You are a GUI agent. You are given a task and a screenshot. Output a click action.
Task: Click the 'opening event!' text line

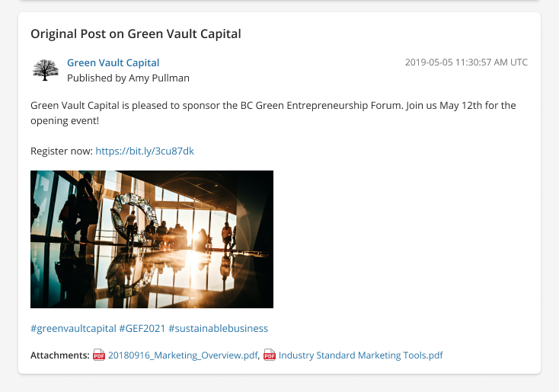(x=65, y=121)
